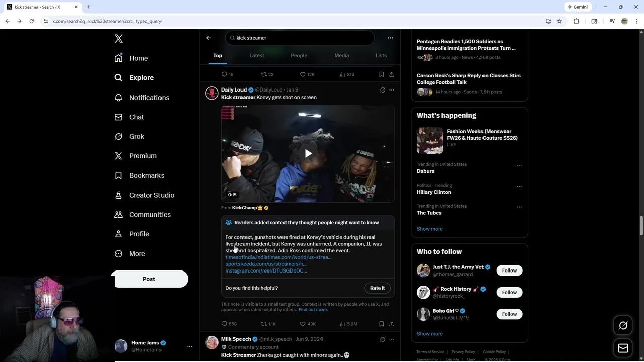Open Grok explain on Milk Speech post
The width and height of the screenshot is (644, 362).
tap(383, 339)
